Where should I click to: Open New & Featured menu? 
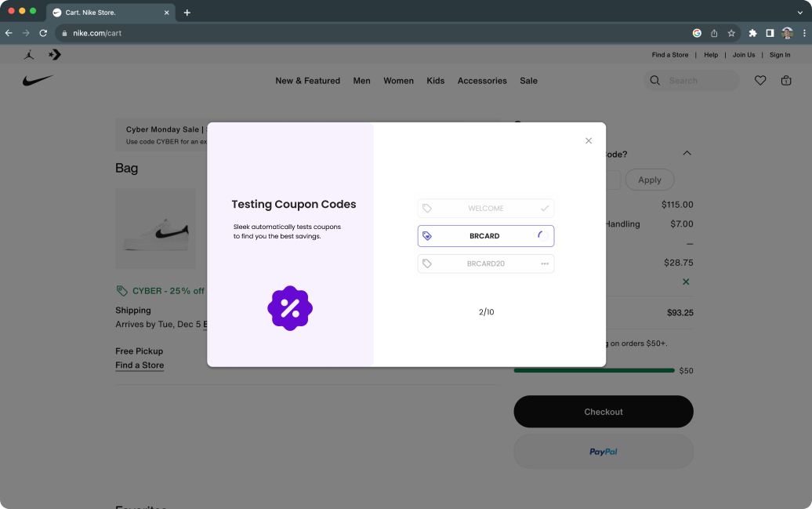tap(307, 80)
